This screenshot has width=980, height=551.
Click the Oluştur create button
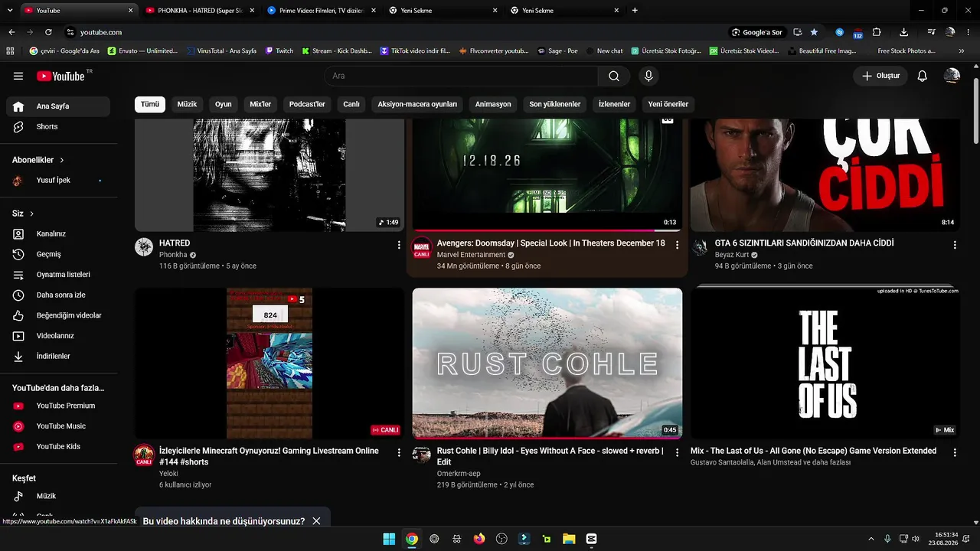[881, 76]
